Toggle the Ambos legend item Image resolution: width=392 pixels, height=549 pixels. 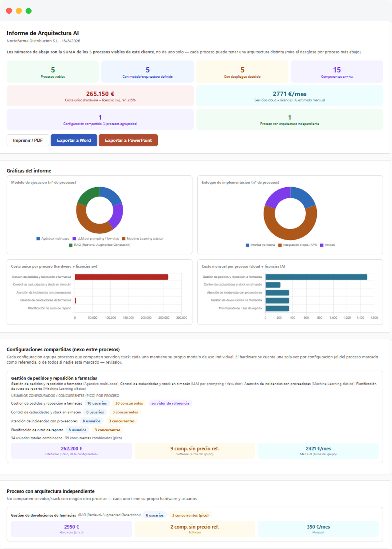coord(327,245)
